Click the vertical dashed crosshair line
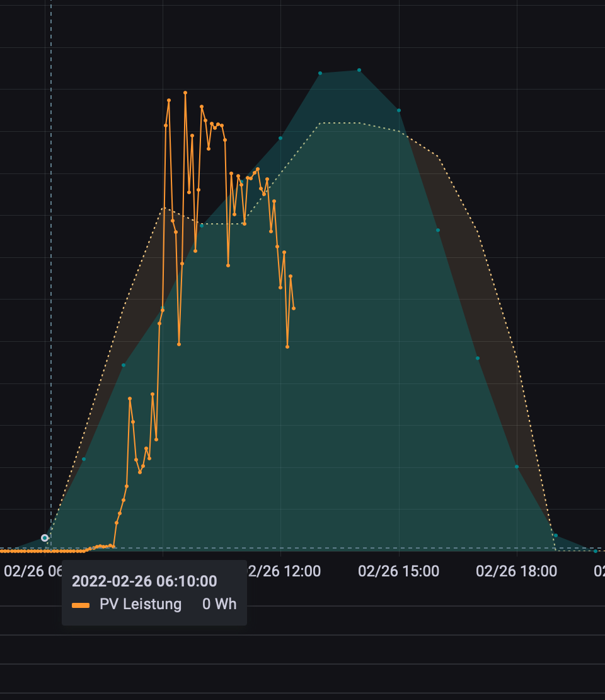605x700 pixels. (51, 252)
